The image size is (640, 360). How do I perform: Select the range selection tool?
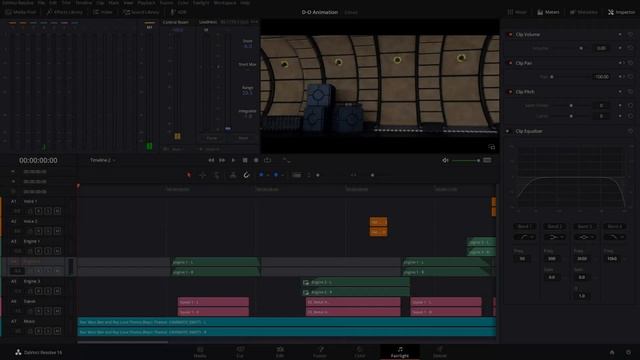(203, 175)
